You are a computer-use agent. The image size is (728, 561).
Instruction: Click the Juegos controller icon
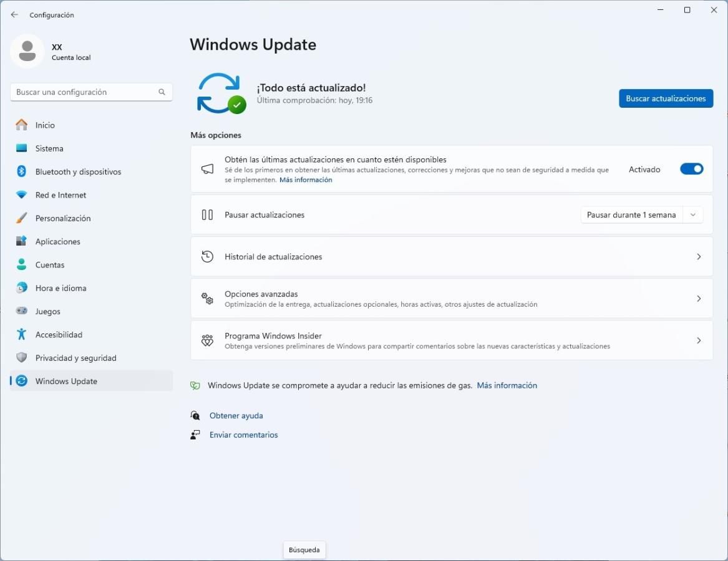21,311
